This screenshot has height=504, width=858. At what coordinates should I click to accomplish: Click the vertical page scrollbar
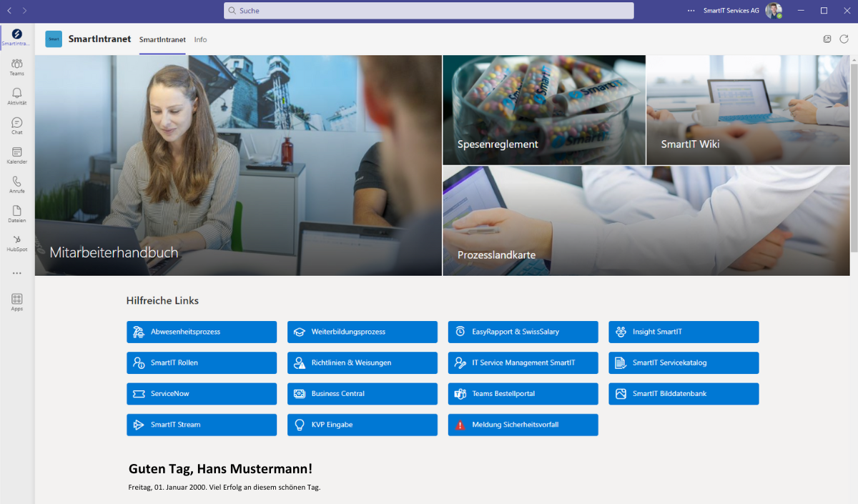[854, 157]
